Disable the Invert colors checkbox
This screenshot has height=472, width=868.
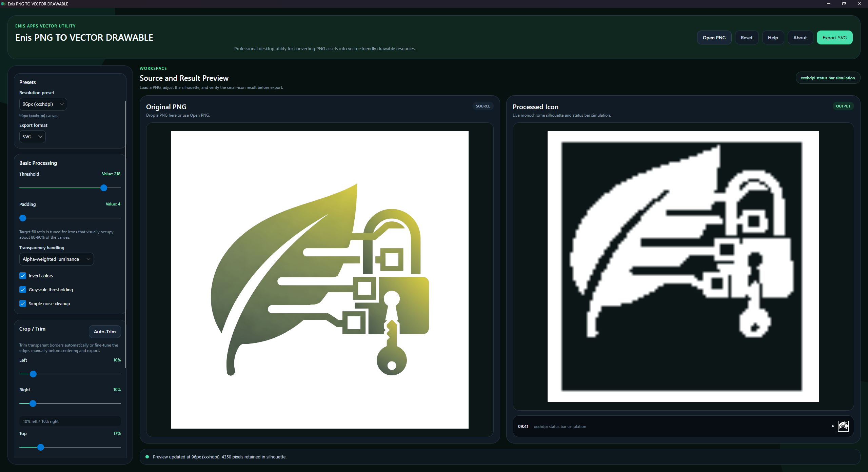23,276
